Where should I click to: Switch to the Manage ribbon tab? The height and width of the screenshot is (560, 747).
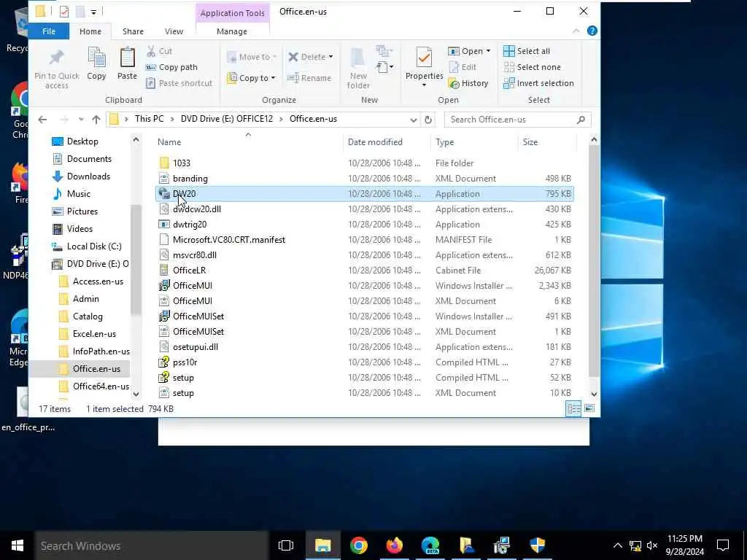click(x=232, y=31)
